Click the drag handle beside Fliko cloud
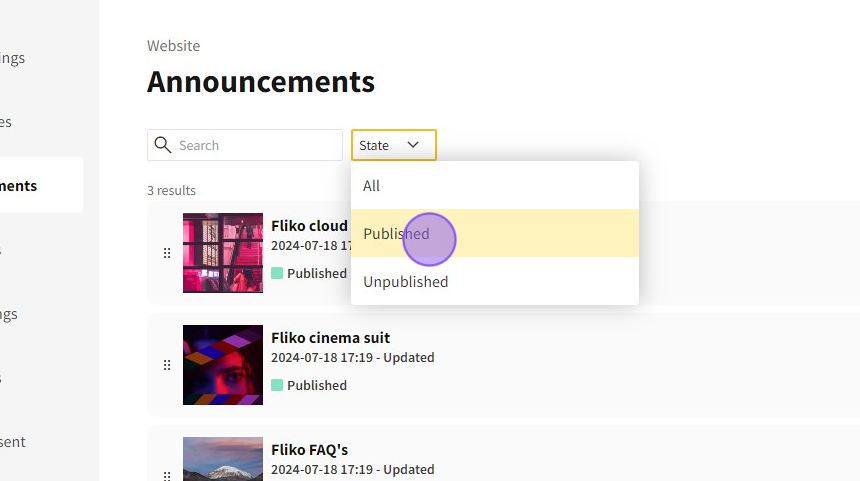Image resolution: width=860 pixels, height=481 pixels. click(x=167, y=253)
